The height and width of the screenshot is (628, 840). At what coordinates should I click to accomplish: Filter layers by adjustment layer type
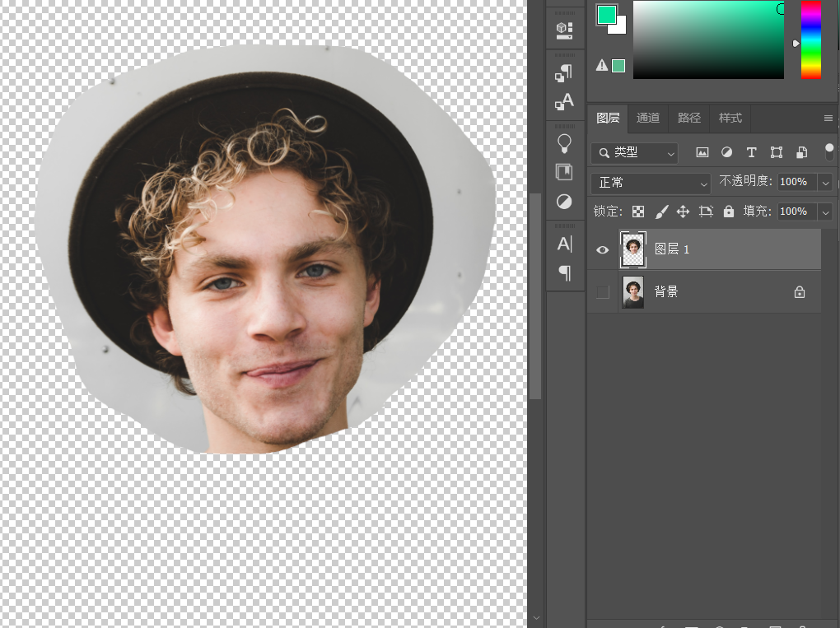tap(726, 152)
